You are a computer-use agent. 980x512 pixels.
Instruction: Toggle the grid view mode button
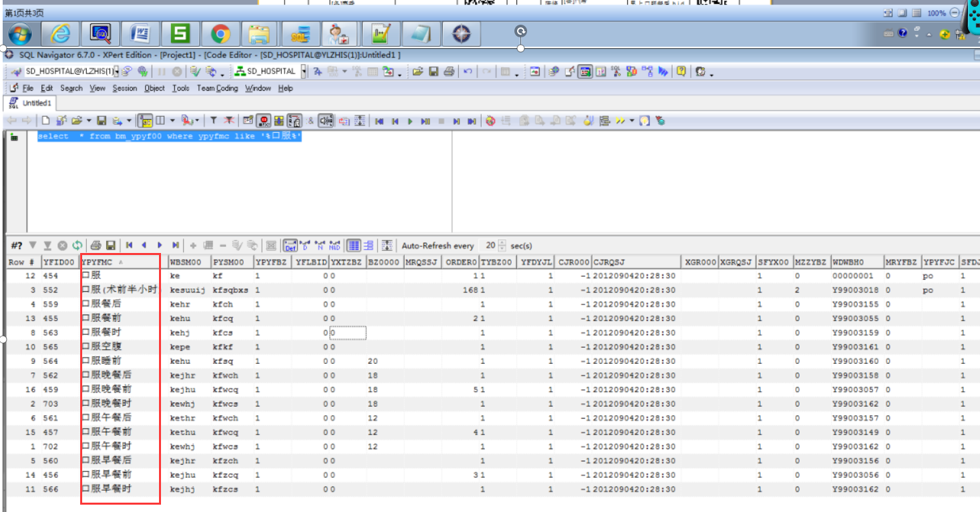click(x=353, y=246)
